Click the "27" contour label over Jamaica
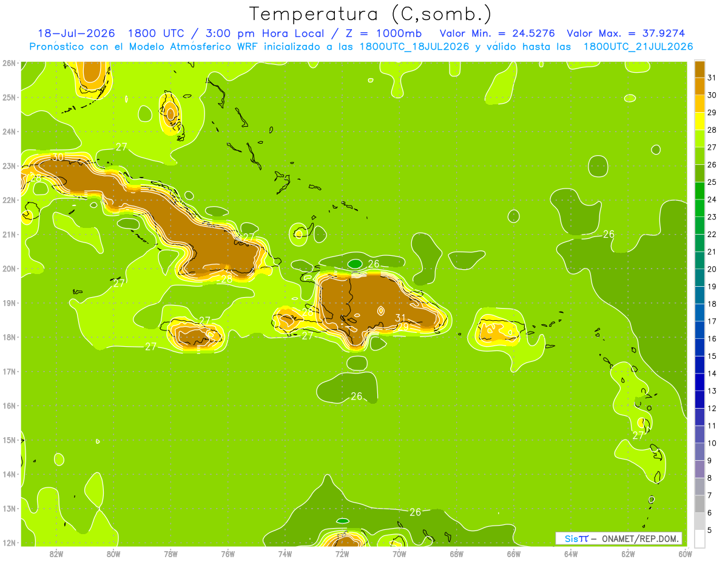The width and height of the screenshot is (728, 562). [x=205, y=320]
